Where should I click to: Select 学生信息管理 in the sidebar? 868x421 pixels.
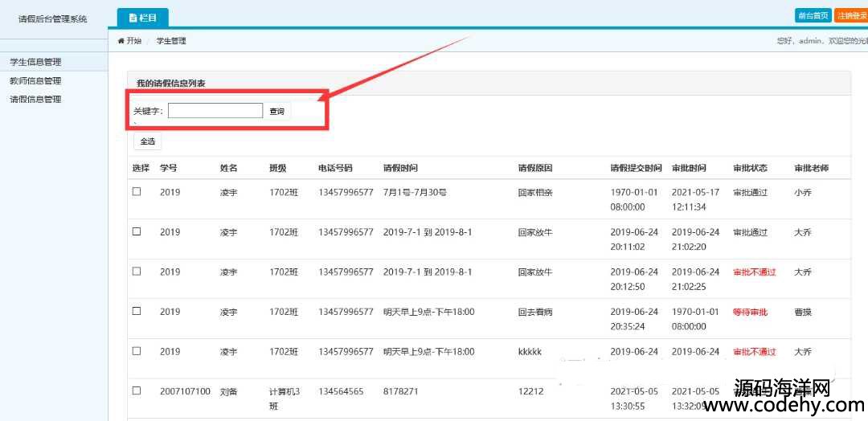pos(35,62)
